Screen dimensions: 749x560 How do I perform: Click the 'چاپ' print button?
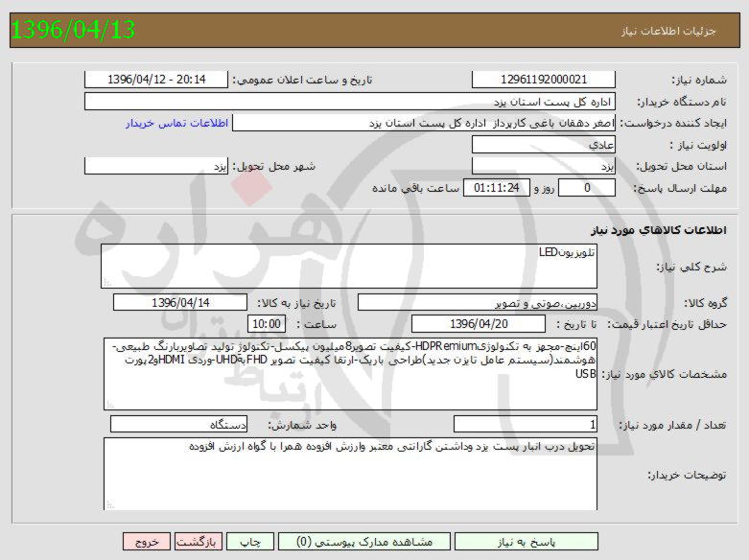[250, 542]
